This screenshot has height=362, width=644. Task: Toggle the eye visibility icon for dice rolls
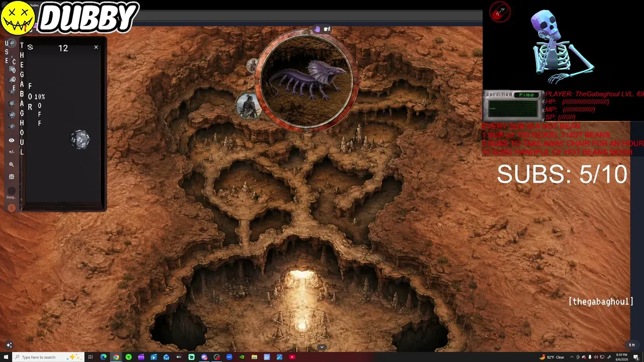pyautogui.click(x=12, y=140)
